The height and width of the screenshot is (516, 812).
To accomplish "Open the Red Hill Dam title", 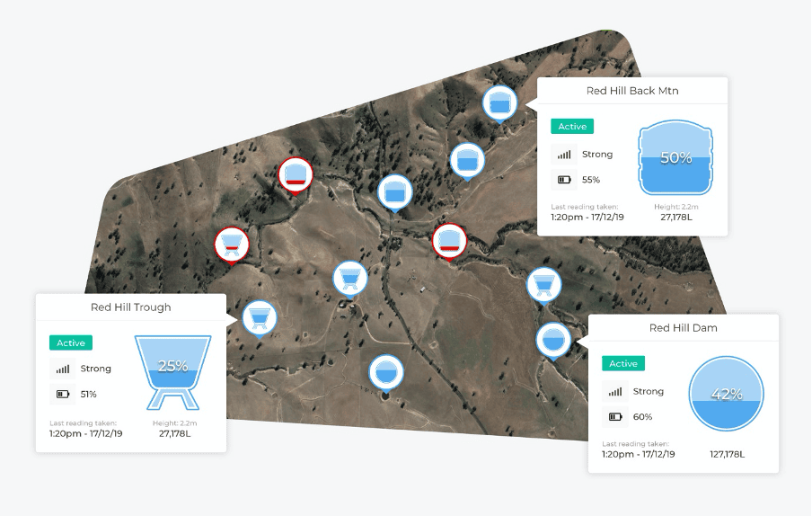I will tap(683, 328).
